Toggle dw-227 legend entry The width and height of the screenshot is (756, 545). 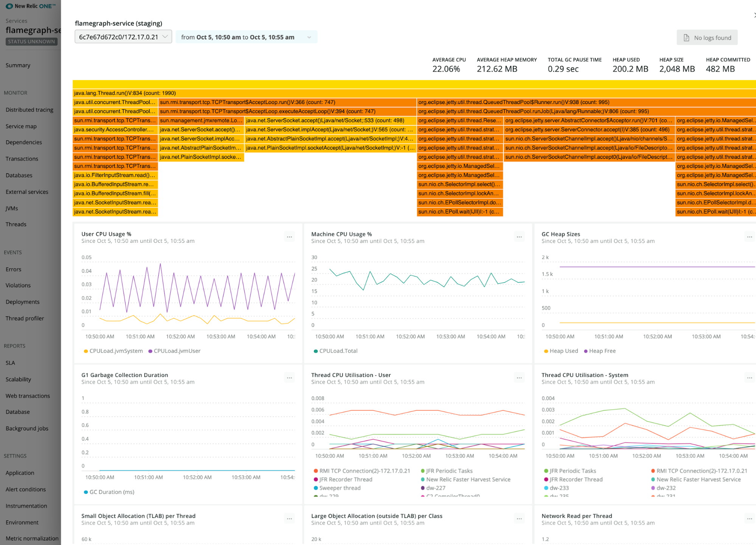(433, 488)
